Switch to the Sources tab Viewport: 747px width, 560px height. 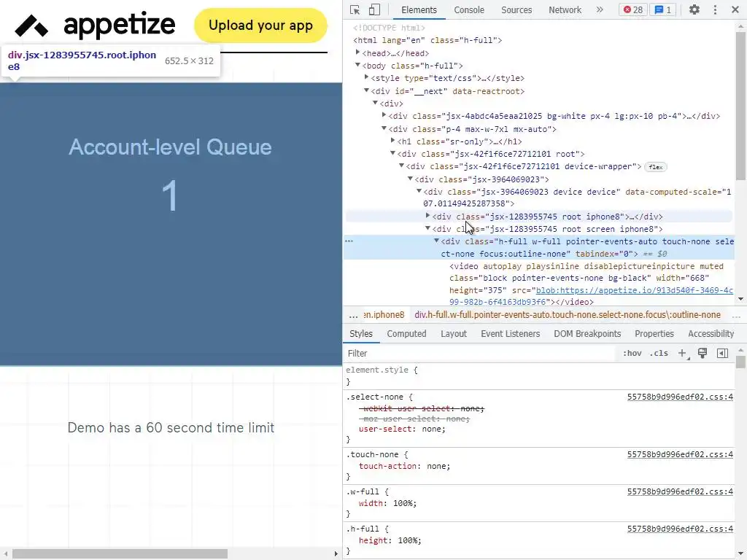pos(516,10)
